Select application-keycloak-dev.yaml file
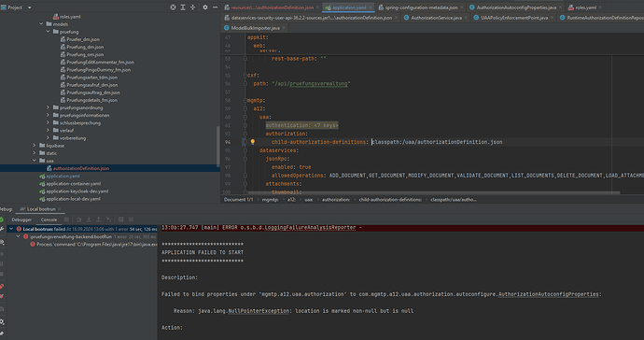 click(77, 191)
